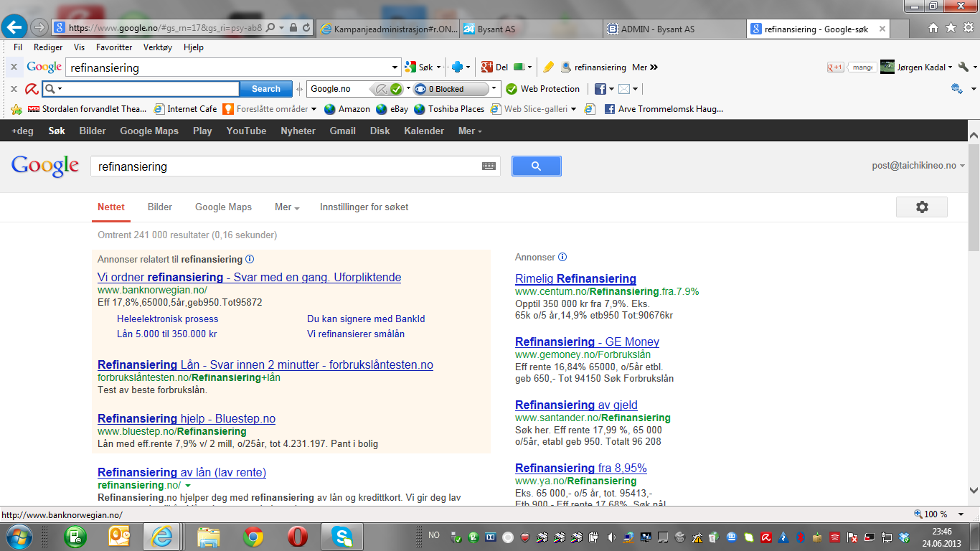Open Outlook from the taskbar
980x551 pixels.
(x=118, y=537)
